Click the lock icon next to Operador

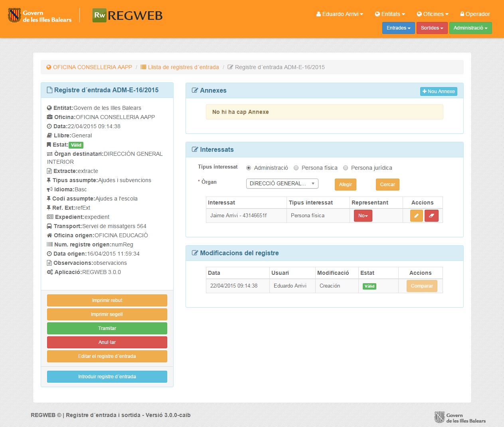click(462, 14)
